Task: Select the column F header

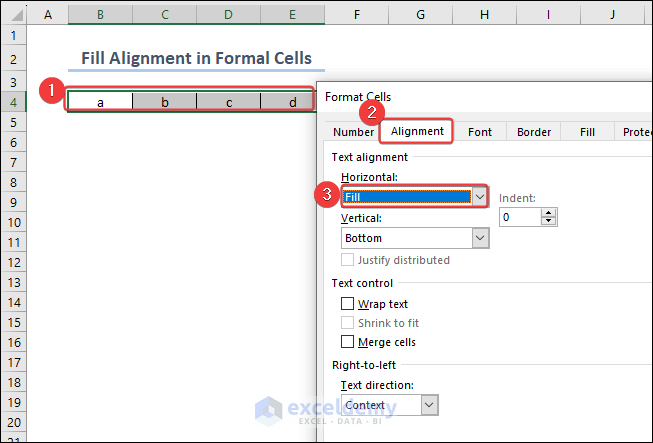Action: pyautogui.click(x=357, y=15)
